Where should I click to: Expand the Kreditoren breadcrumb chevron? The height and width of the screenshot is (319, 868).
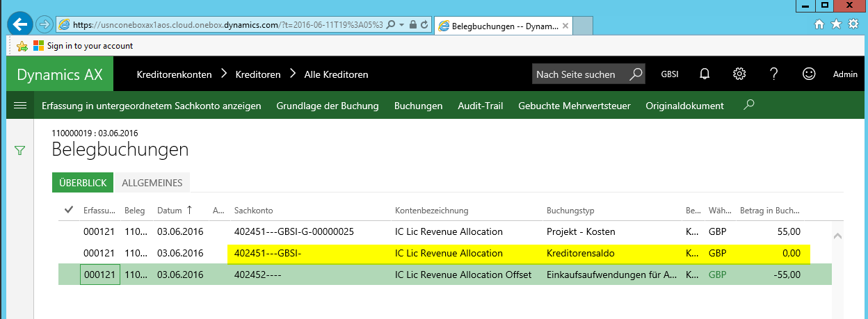click(293, 74)
